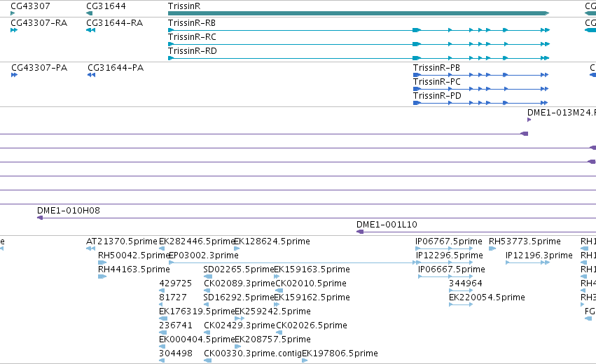Viewport: 596px width, 364px height.
Task: Click EST EK208757.5prime
Action: [272, 339]
